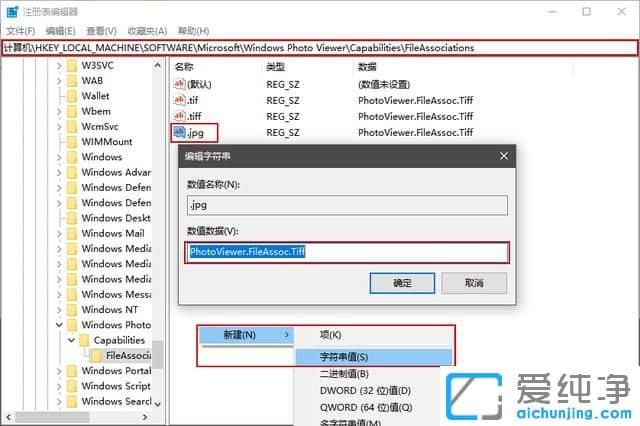Click the registry path address bar
The width and height of the screenshot is (640, 426).
pyautogui.click(x=320, y=48)
